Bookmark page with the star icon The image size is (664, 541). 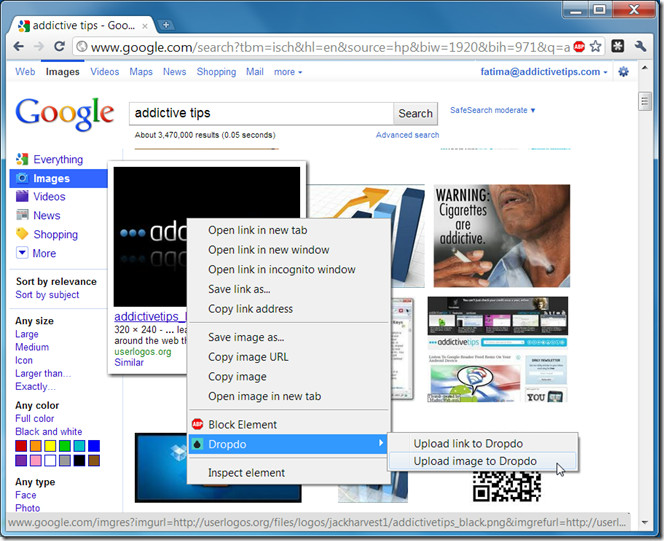tap(595, 46)
